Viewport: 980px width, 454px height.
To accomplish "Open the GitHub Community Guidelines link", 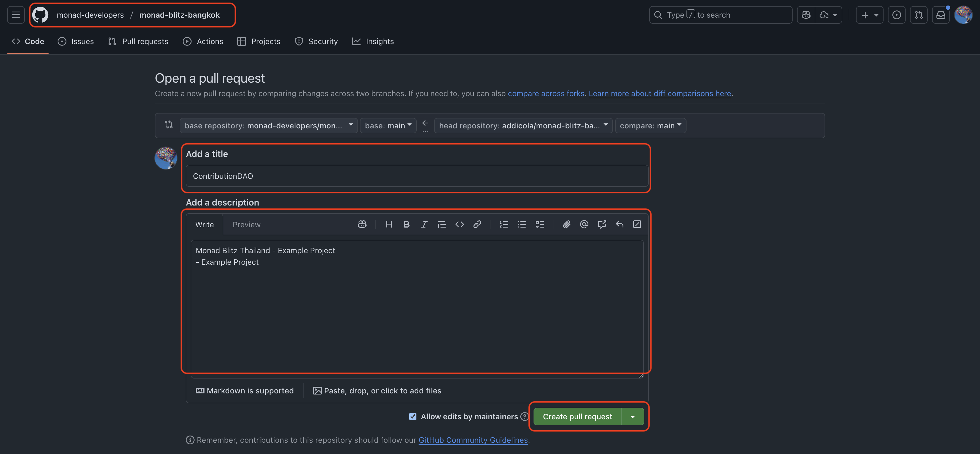I will point(473,440).
